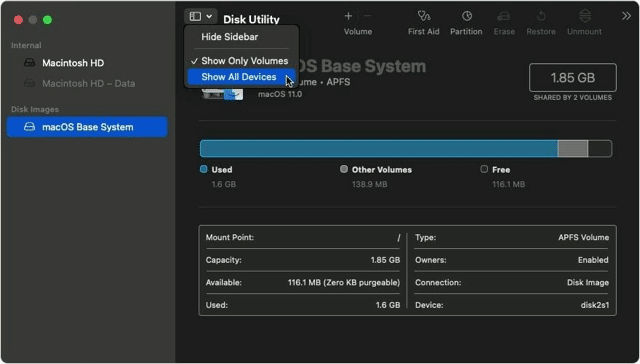Click the blue Used legend swatch
The height and width of the screenshot is (364, 640).
click(204, 169)
